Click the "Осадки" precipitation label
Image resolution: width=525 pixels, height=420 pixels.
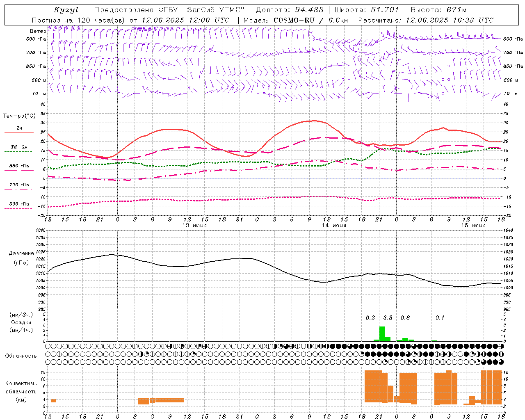click(x=21, y=322)
